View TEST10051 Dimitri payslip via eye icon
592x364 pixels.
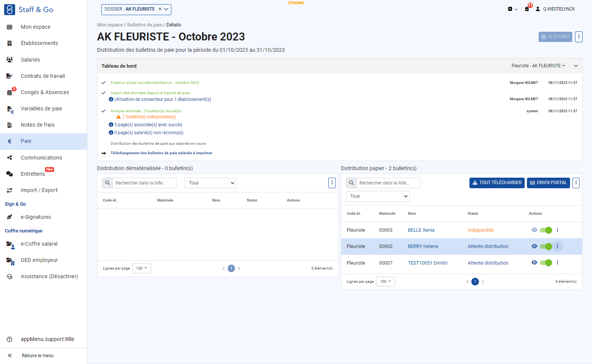click(x=534, y=262)
